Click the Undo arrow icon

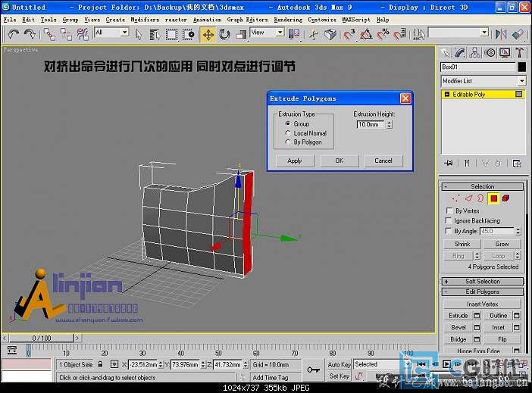[x=13, y=34]
